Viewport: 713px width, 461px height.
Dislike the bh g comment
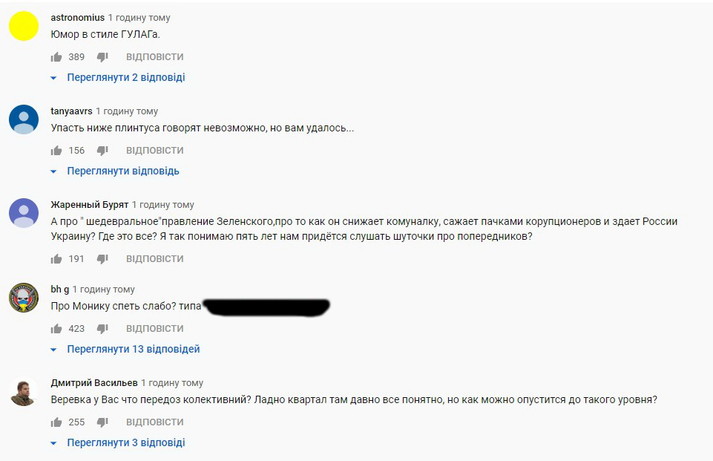102,328
